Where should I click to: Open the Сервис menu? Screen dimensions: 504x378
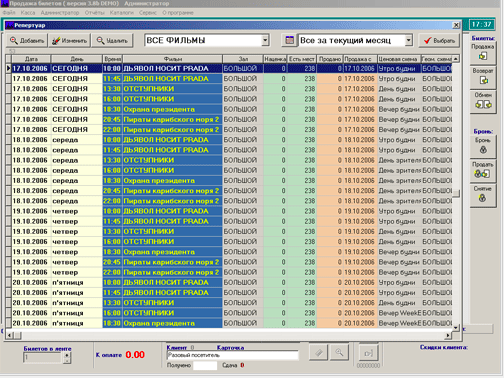click(x=148, y=13)
